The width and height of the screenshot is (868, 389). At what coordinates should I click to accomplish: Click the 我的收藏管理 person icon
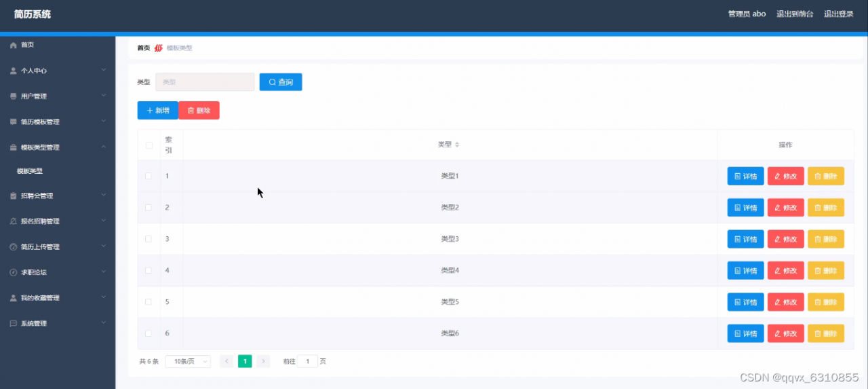point(13,298)
